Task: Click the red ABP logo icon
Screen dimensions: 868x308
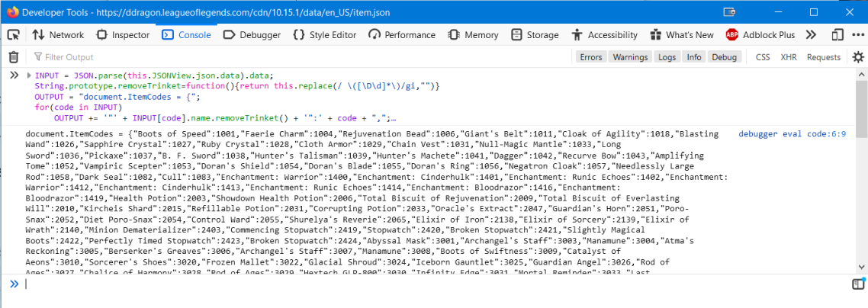Action: 731,35
